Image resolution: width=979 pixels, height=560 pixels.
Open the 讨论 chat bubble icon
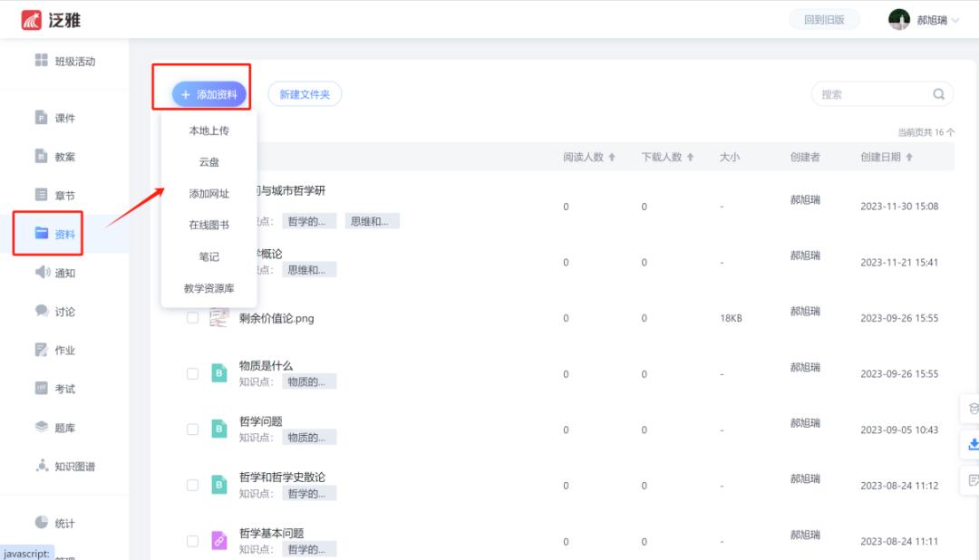coord(42,311)
